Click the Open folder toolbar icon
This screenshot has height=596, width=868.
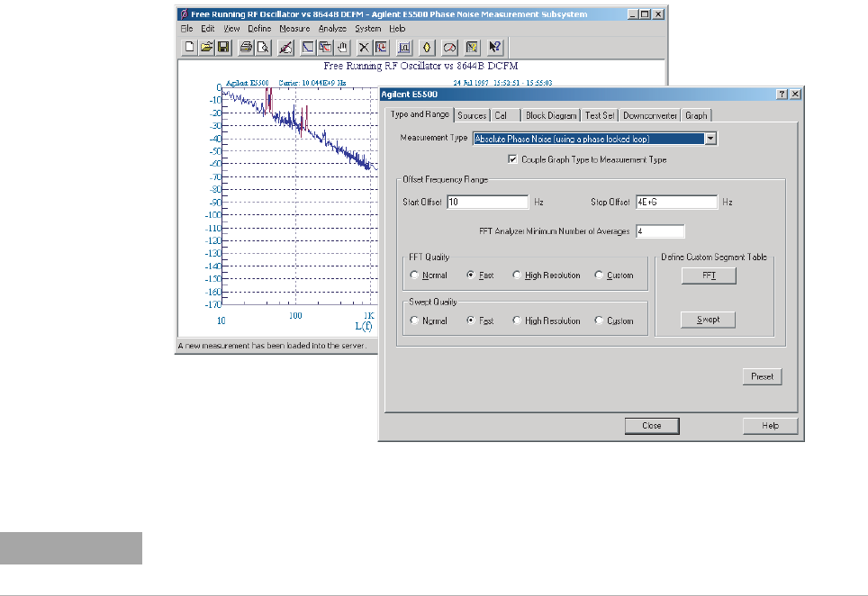tap(206, 47)
